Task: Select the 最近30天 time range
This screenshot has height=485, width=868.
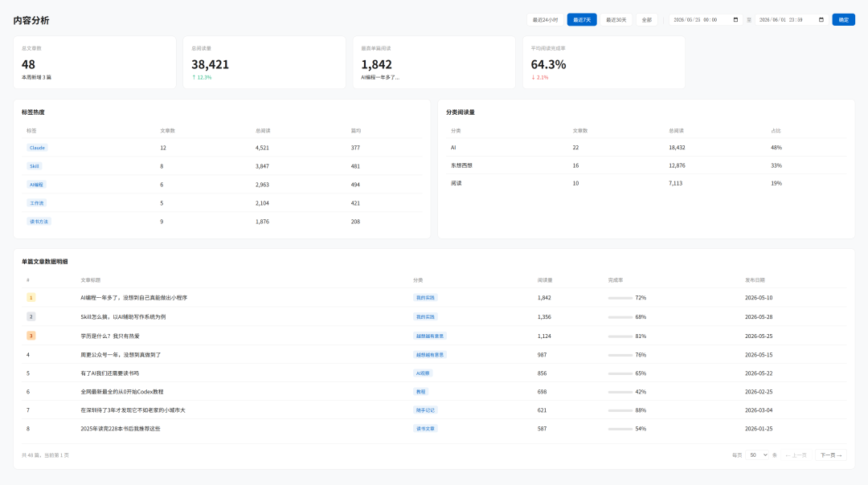Action: point(616,20)
